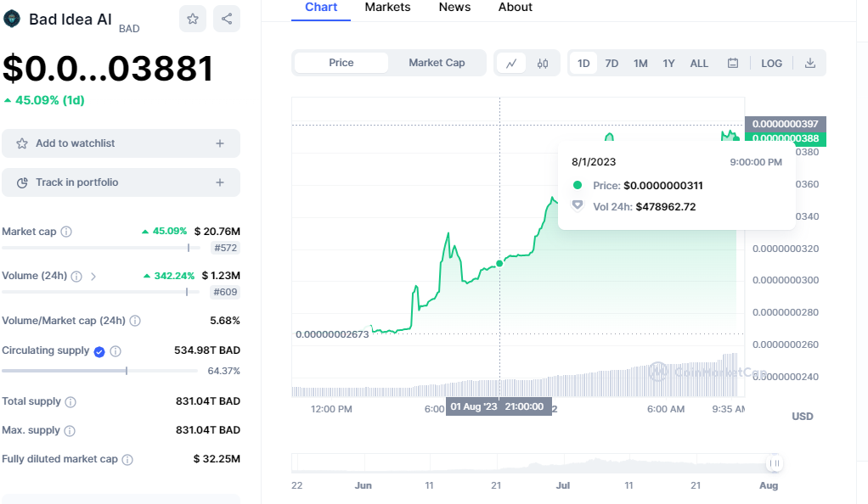Open the calendar date range picker
The width and height of the screenshot is (868, 504).
(733, 63)
